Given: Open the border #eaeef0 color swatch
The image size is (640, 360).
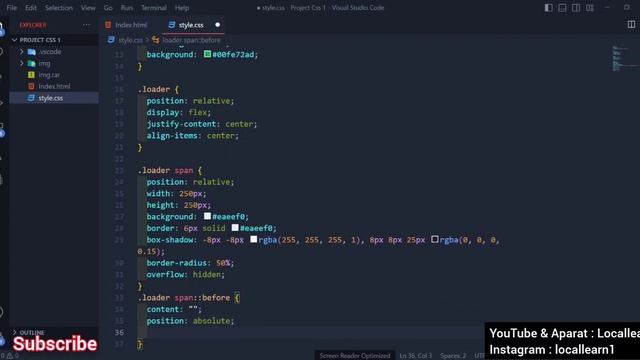Looking at the screenshot, I should [x=235, y=228].
